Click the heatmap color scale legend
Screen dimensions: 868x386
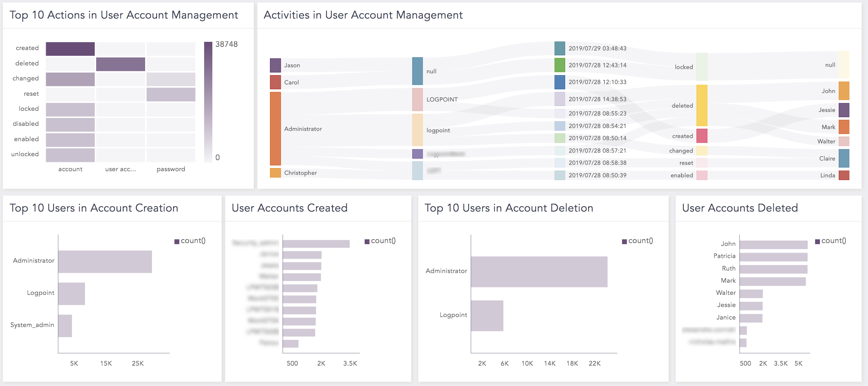point(208,100)
